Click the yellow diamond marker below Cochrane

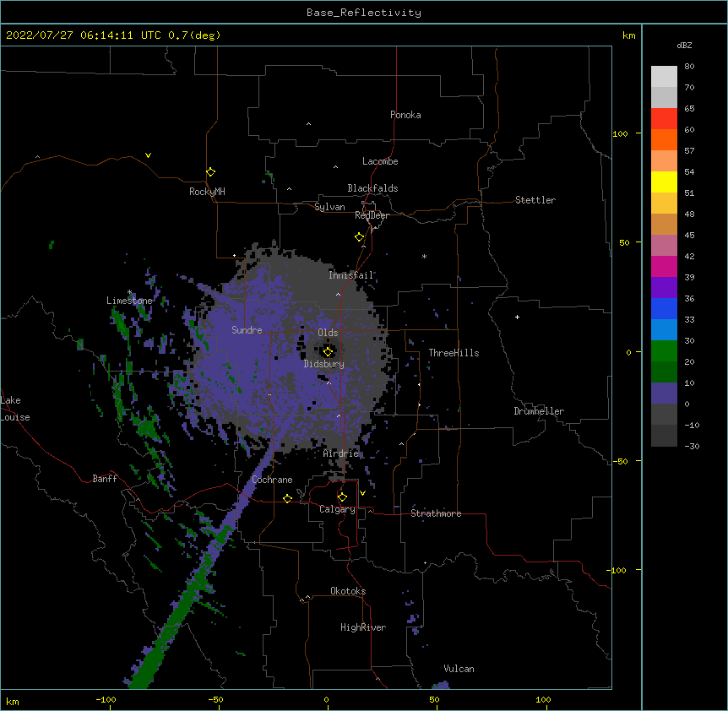coord(287,498)
